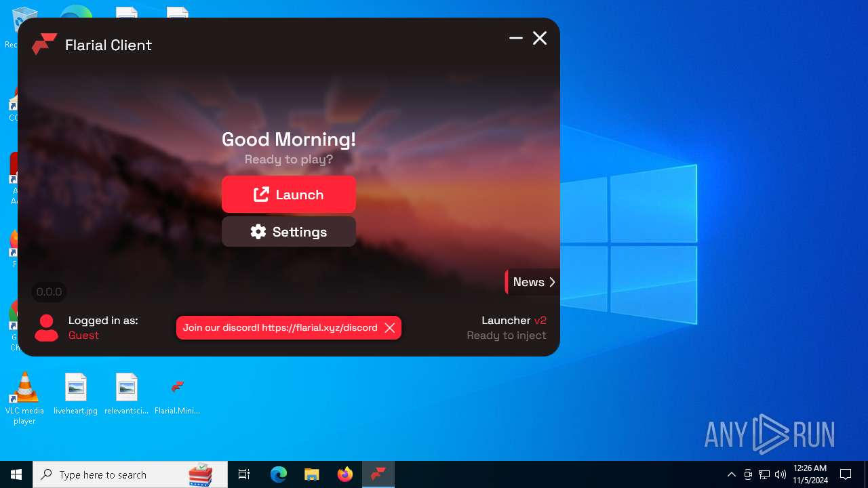This screenshot has width=868, height=488.
Task: Launch Microsoft Edge from taskbar
Action: pyautogui.click(x=279, y=474)
